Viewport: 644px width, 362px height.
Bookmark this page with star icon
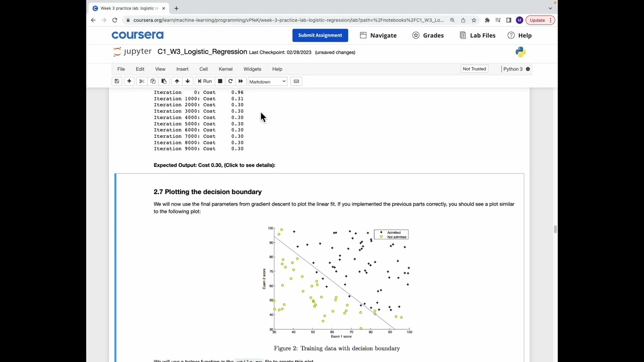[x=473, y=20]
